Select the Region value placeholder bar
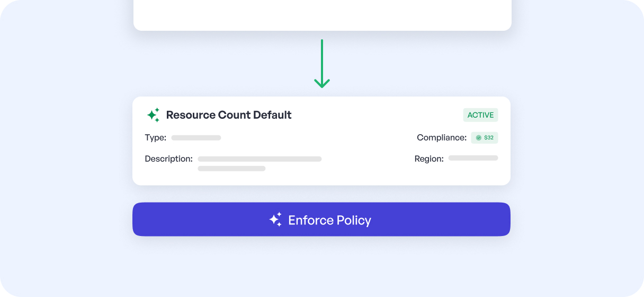 pyautogui.click(x=473, y=158)
